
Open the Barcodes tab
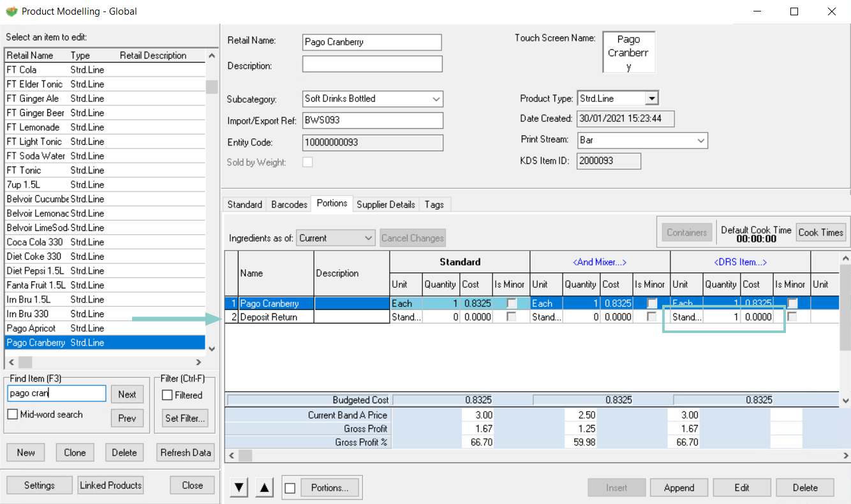289,205
